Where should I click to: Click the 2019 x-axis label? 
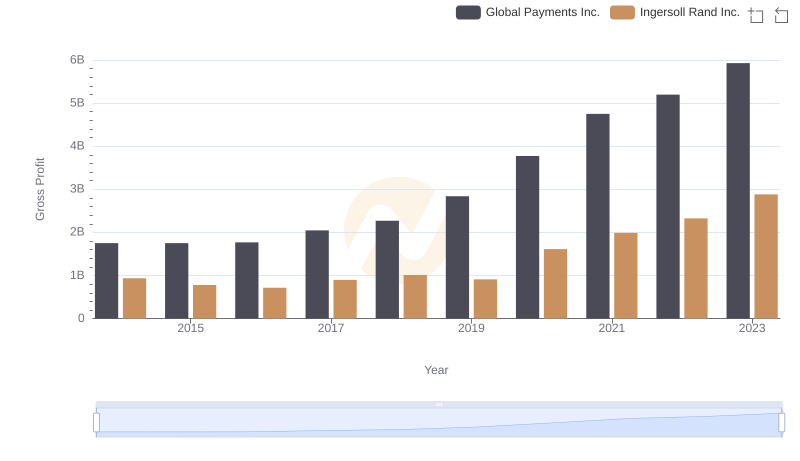click(x=471, y=328)
